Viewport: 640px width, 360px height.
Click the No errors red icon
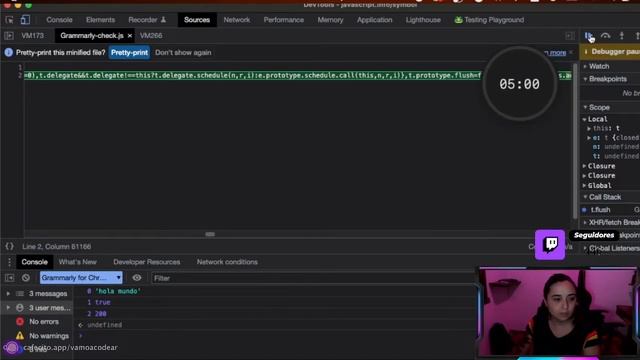click(x=20, y=322)
